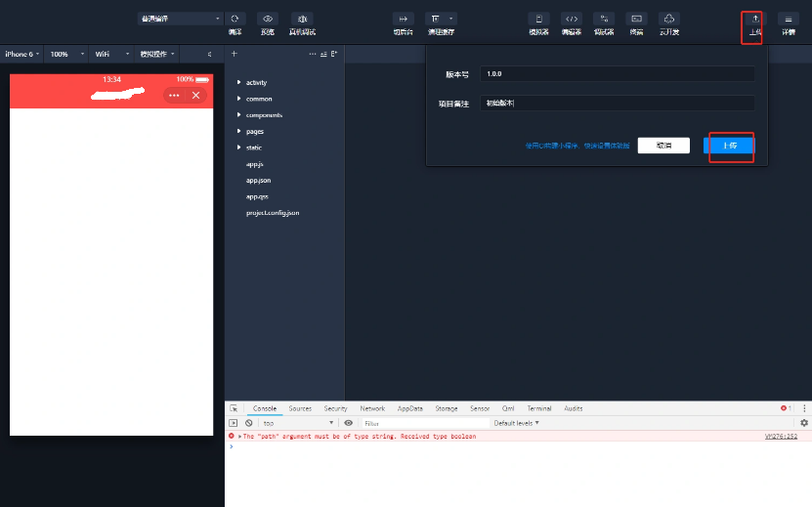Switch to the Sources tab
The height and width of the screenshot is (507, 812).
[300, 408]
